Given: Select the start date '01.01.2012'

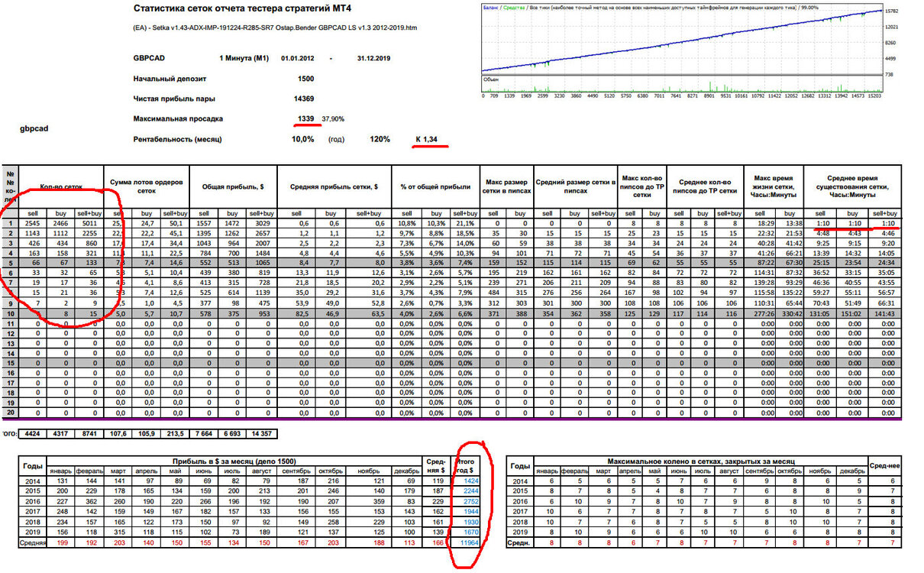Looking at the screenshot, I should [x=297, y=58].
